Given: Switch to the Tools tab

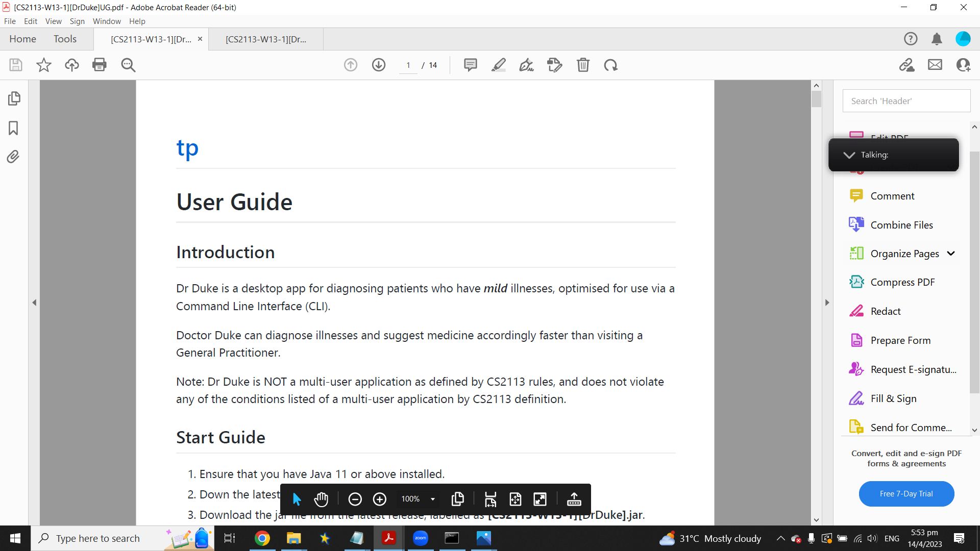Looking at the screenshot, I should (65, 39).
